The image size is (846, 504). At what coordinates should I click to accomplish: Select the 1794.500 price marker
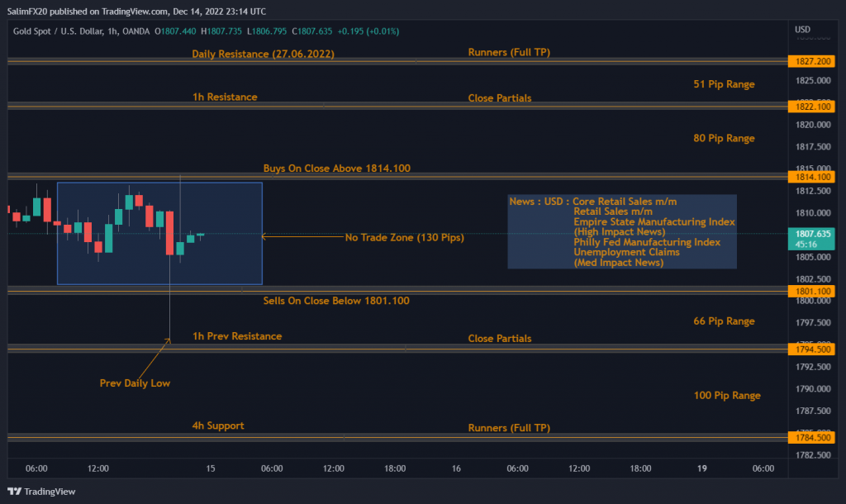[x=810, y=349]
